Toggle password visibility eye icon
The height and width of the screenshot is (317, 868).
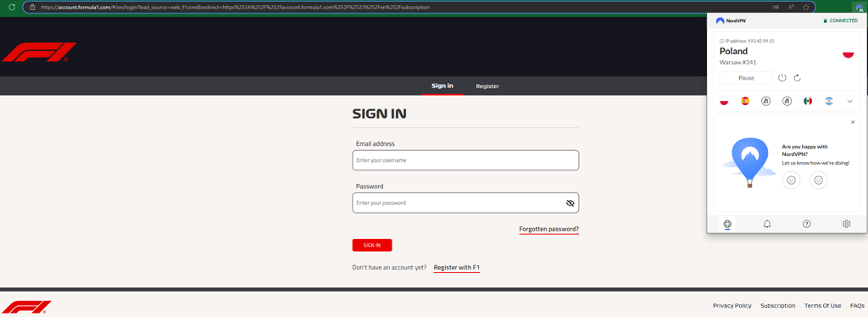(x=570, y=203)
